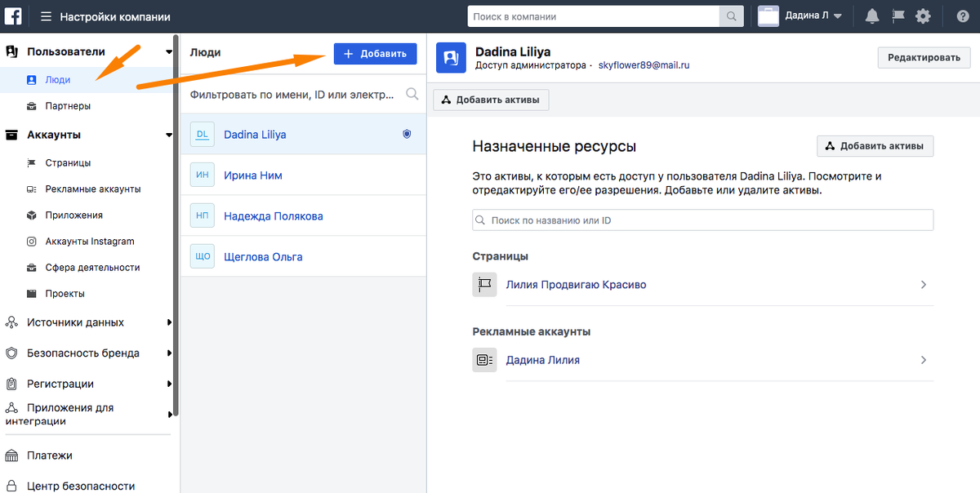Expand Источники данных section arrow
980x493 pixels.
[169, 322]
